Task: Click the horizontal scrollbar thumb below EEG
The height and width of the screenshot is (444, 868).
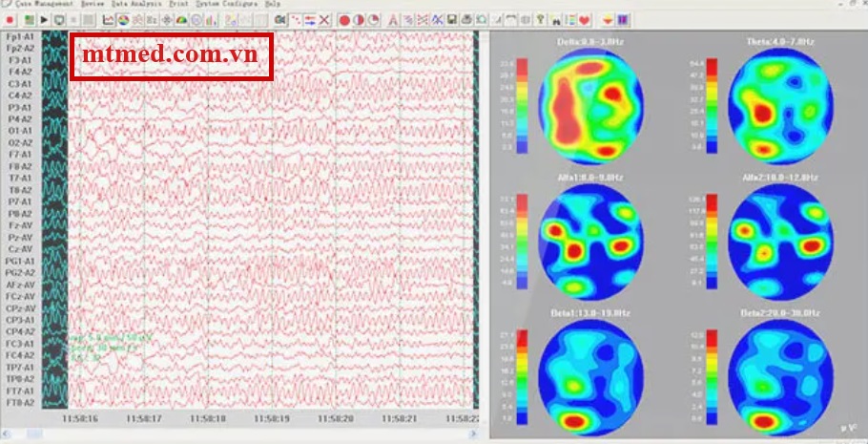Action: coord(33,434)
